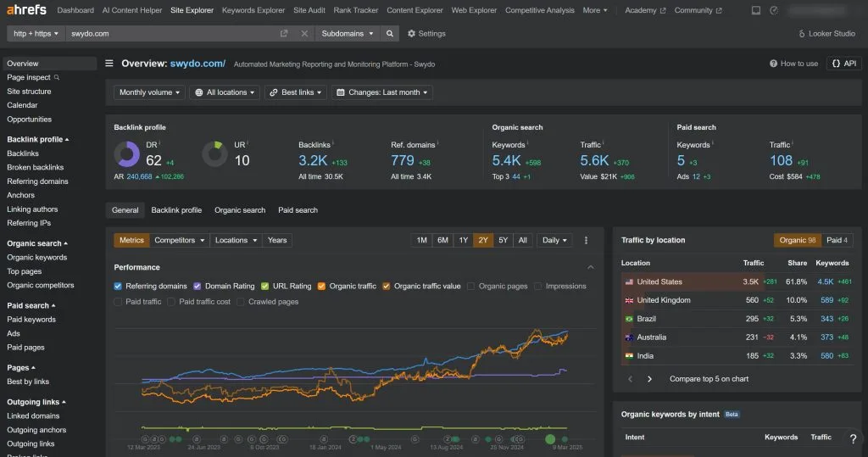868x457 pixels.
Task: Select the 1Y time range
Action: coord(464,240)
